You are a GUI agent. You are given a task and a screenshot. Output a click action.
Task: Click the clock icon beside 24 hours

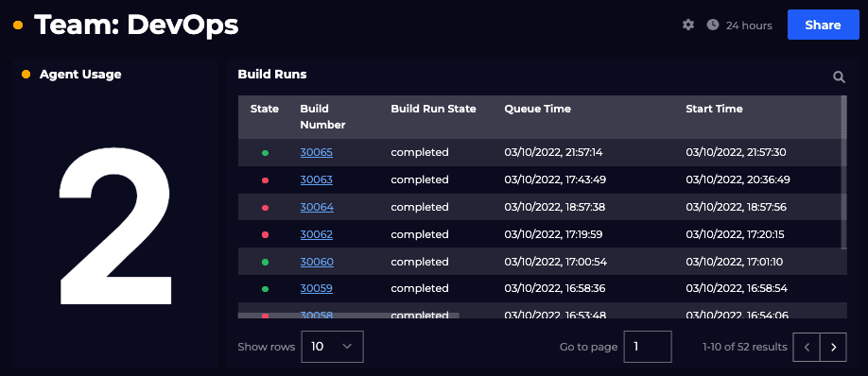pyautogui.click(x=713, y=25)
